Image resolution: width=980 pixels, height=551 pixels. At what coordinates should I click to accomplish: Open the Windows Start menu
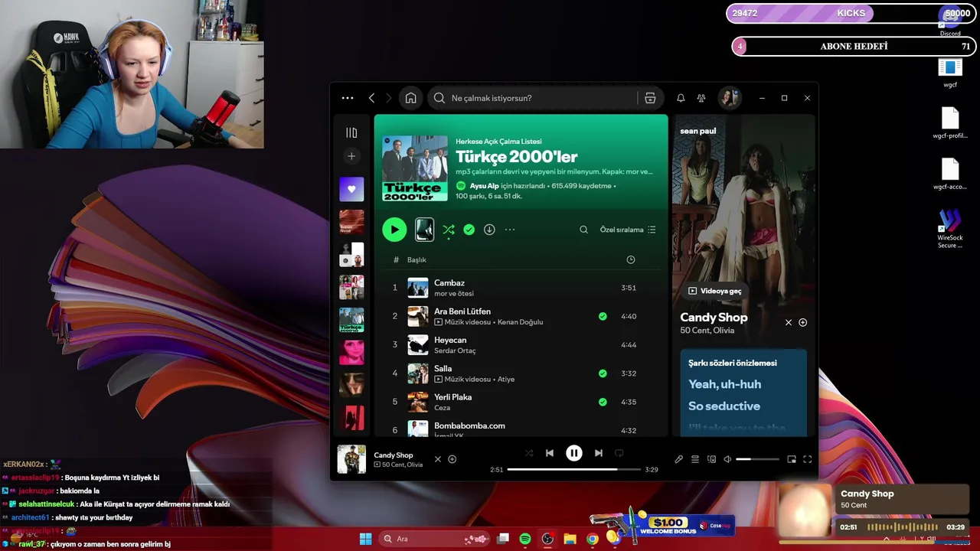[365, 539]
